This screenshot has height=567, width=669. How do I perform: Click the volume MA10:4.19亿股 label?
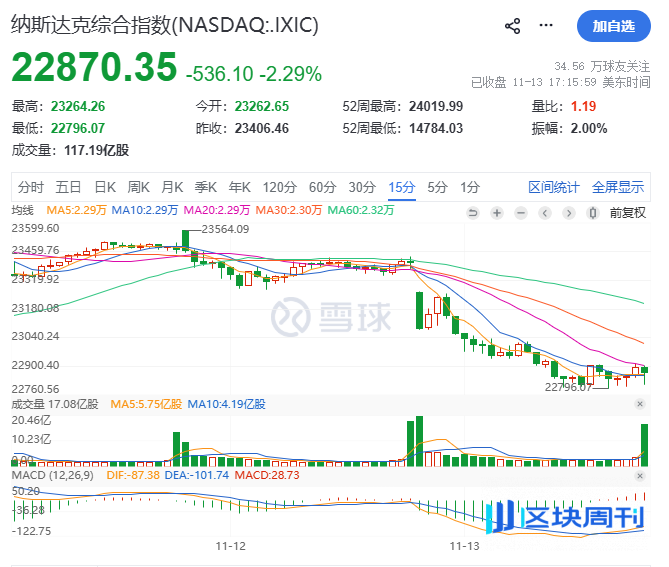click(x=226, y=404)
